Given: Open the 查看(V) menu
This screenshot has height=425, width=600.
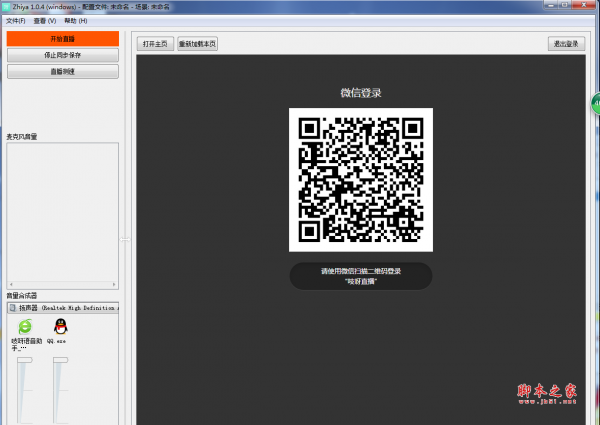Looking at the screenshot, I should tap(45, 20).
